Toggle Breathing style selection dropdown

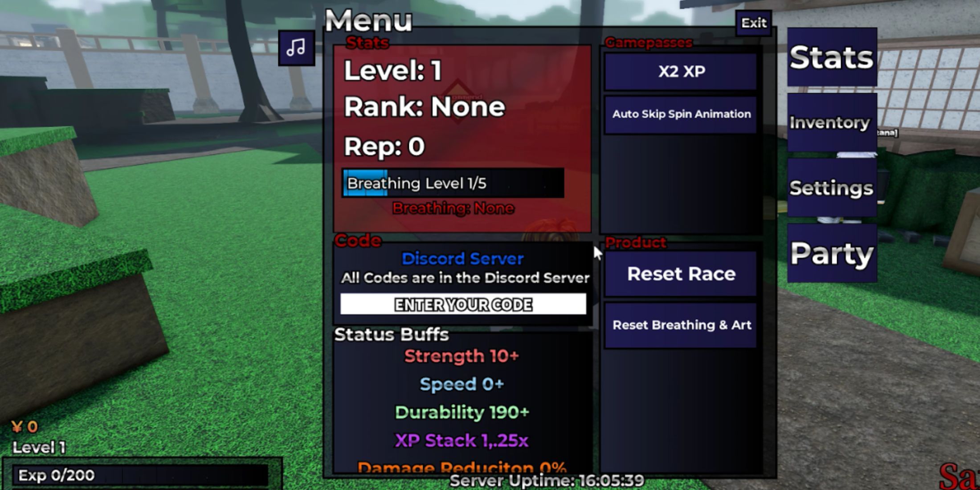click(455, 208)
